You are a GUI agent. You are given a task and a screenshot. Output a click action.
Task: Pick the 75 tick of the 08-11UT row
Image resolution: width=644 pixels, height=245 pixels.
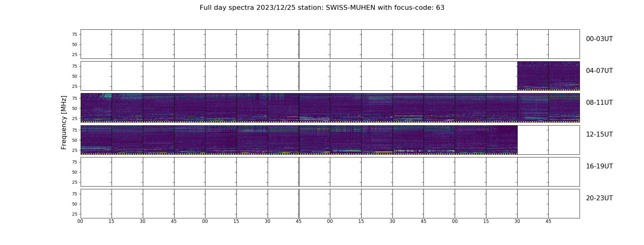coord(75,98)
